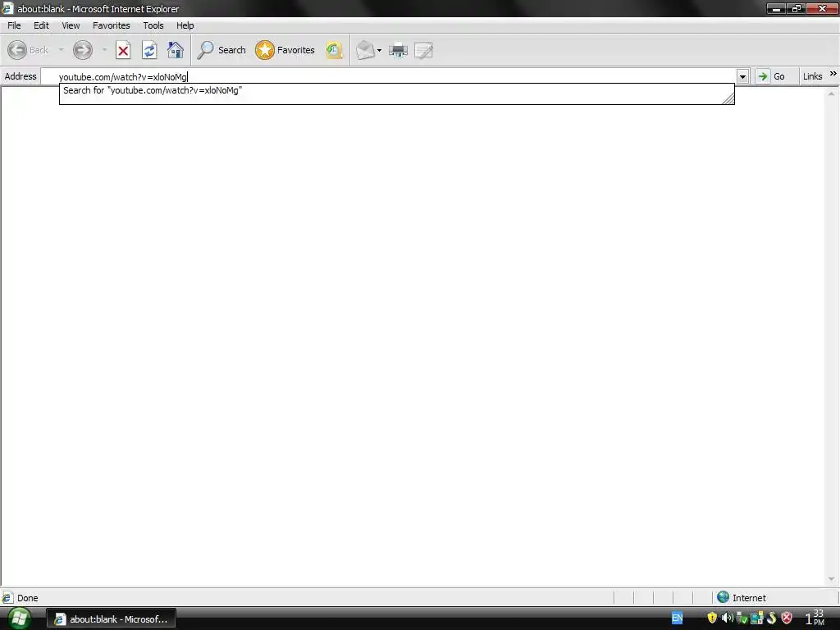Click the Edit page toolbar icon
Screen dimensions: 840x630
(x=423, y=50)
